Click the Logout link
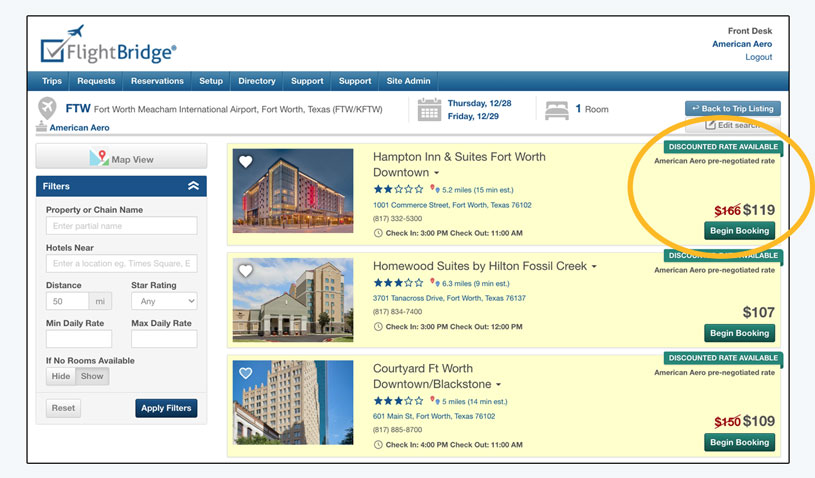Screen dimensions: 815x478 click(758, 57)
